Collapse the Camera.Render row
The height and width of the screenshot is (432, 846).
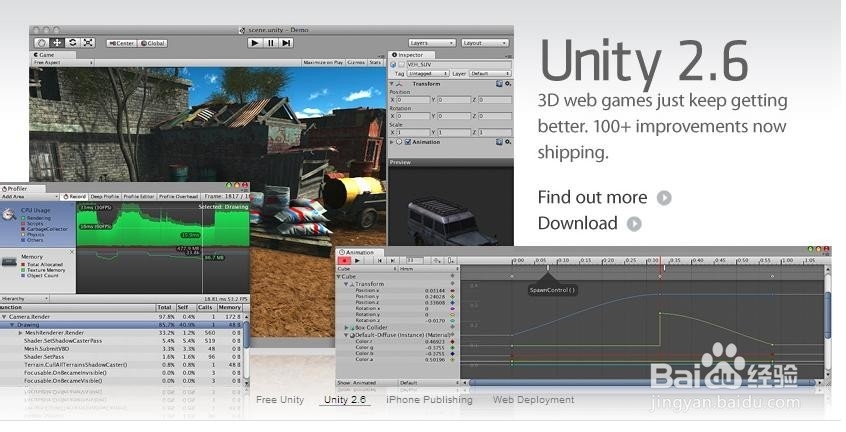4,317
